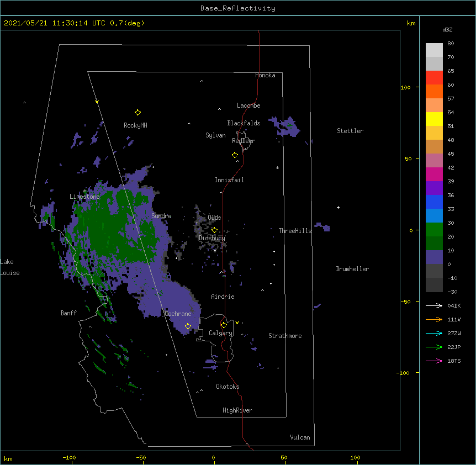Click the Vulcan town label
Image resolution: width=476 pixels, height=465 pixels.
pos(300,437)
